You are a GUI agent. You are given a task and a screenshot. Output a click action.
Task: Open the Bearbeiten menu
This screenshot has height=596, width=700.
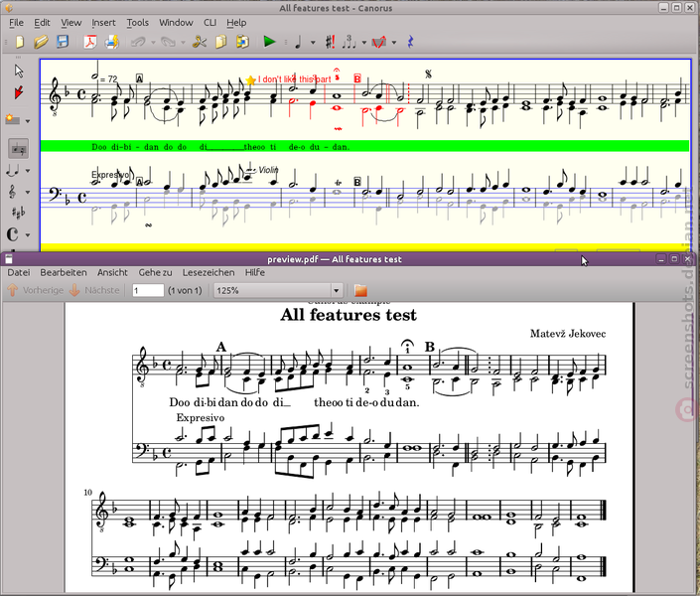click(64, 272)
